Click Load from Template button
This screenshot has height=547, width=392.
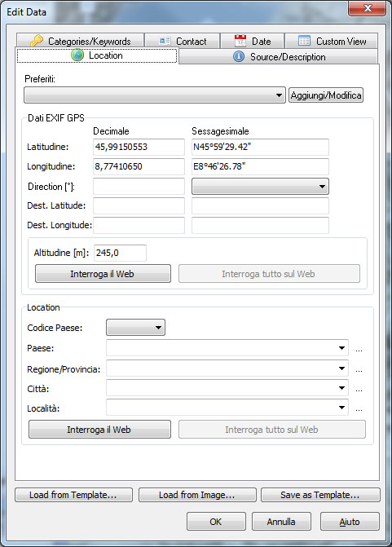[x=73, y=495]
